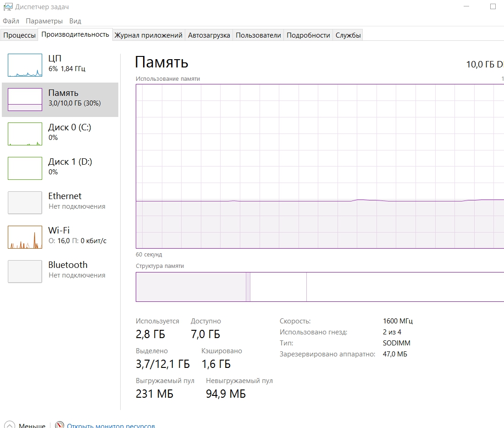Image resolution: width=504 pixels, height=428 pixels.
Task: Click the memory usage graph area
Action: pyautogui.click(x=320, y=166)
